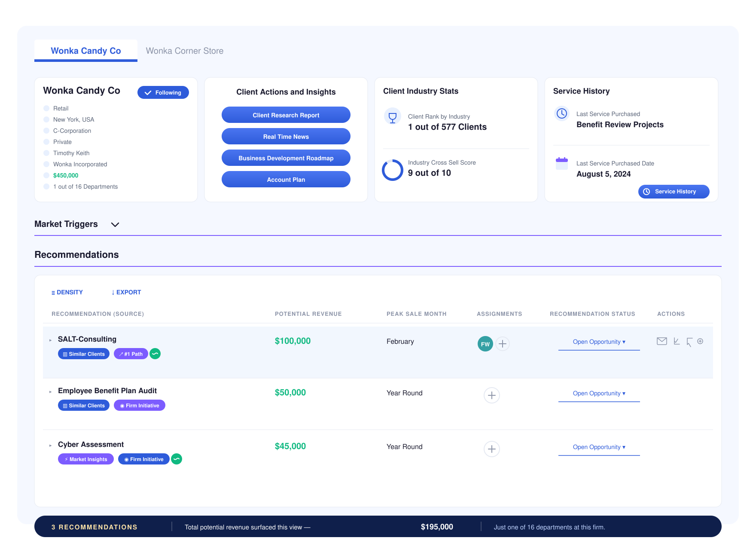Click the clock icon beside Last Service Purchased

(562, 113)
